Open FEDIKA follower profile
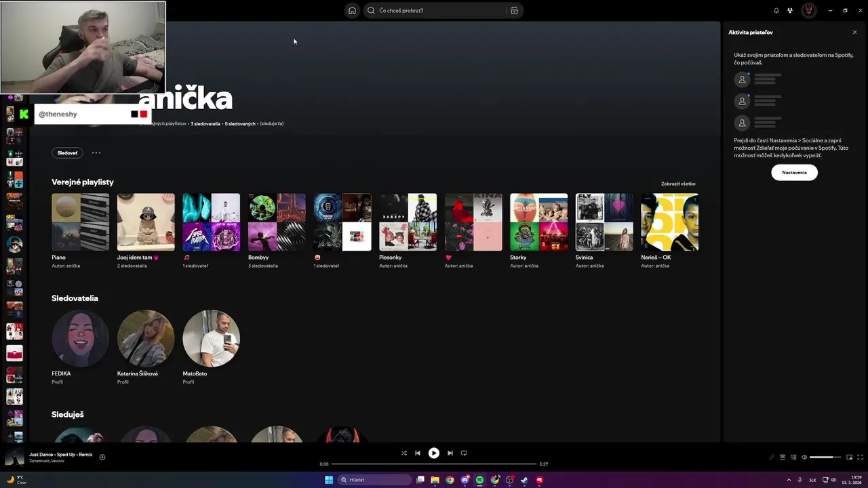The width and height of the screenshot is (868, 488). tap(80, 338)
